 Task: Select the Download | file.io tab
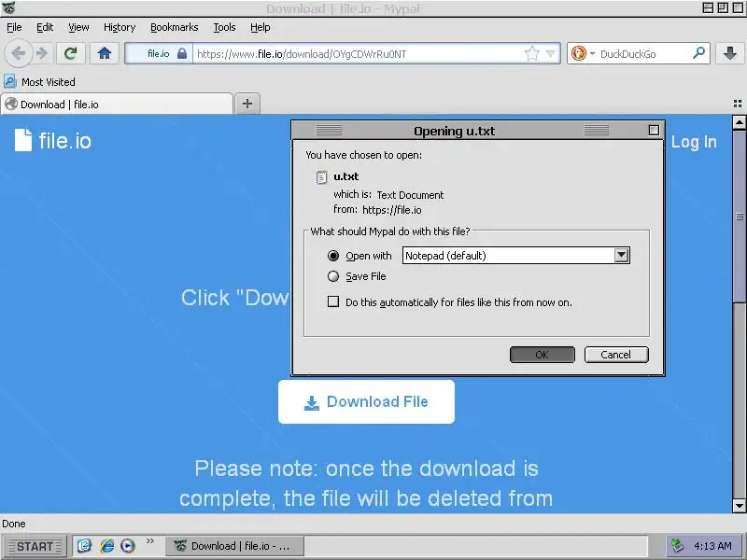click(x=118, y=105)
